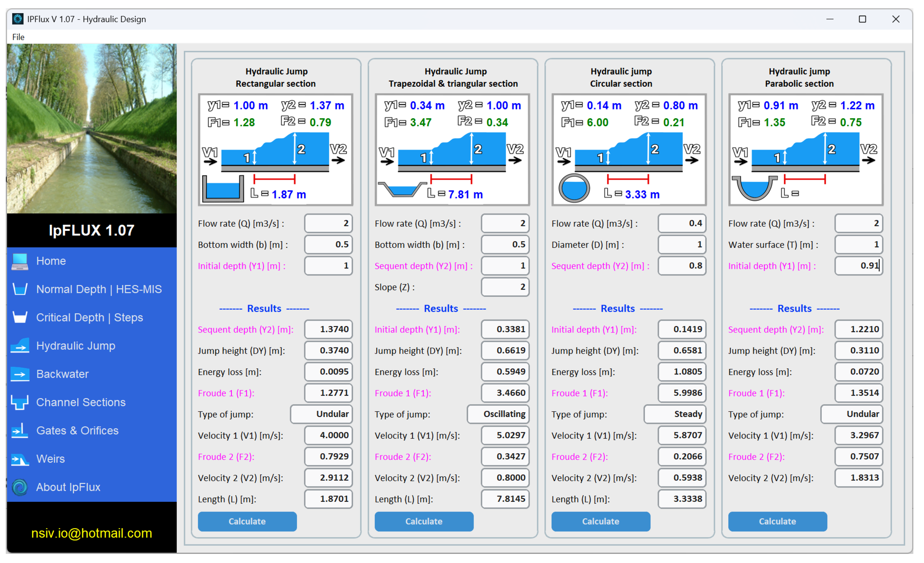Click the circular Diameter (D) input field
Screen dimensions: 924x563
point(682,245)
